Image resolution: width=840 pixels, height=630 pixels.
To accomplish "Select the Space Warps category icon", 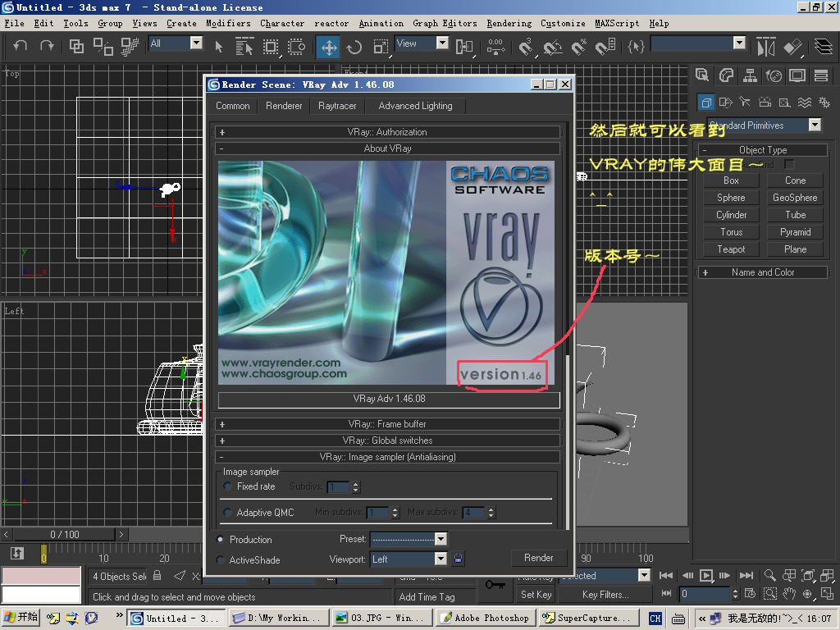I will pos(804,102).
